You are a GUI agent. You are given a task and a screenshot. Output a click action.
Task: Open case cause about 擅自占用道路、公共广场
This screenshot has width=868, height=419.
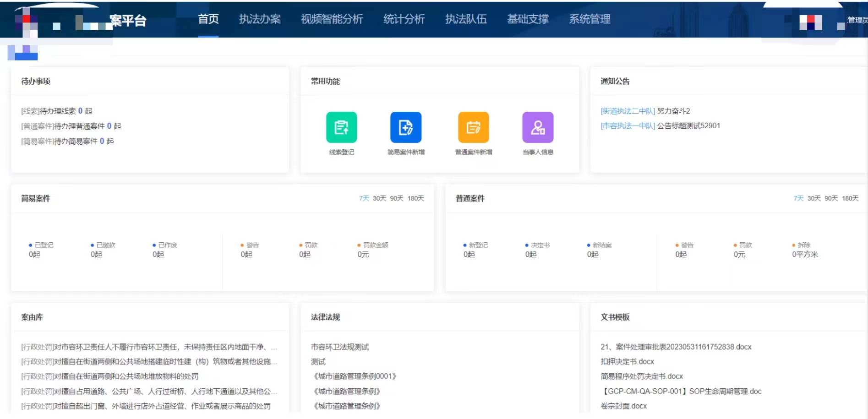click(x=149, y=392)
